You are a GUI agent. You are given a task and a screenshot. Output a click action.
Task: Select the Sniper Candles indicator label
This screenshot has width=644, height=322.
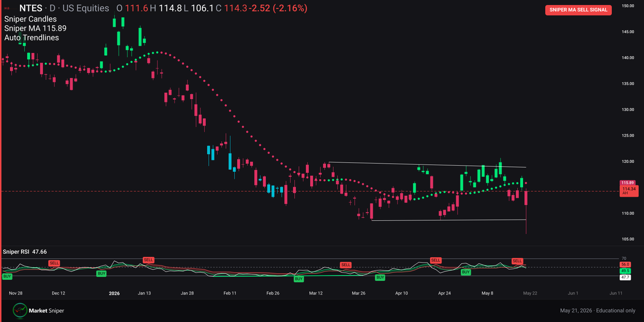click(x=31, y=19)
